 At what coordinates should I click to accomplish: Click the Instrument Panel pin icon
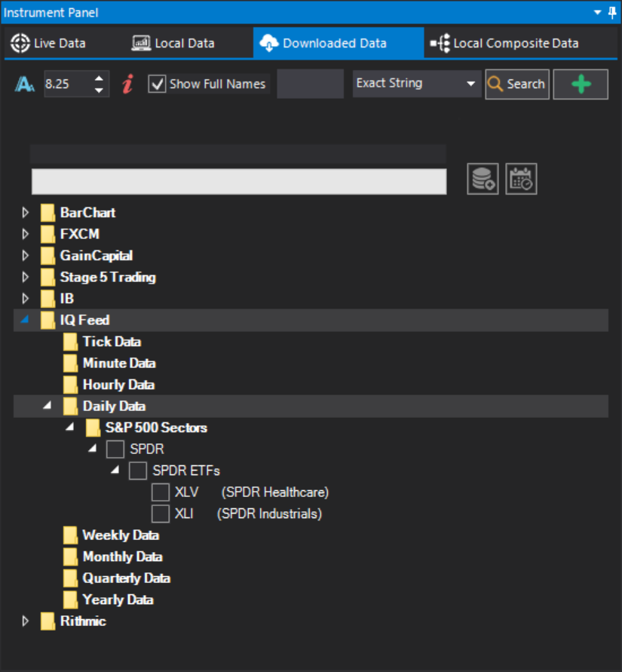[x=612, y=12]
